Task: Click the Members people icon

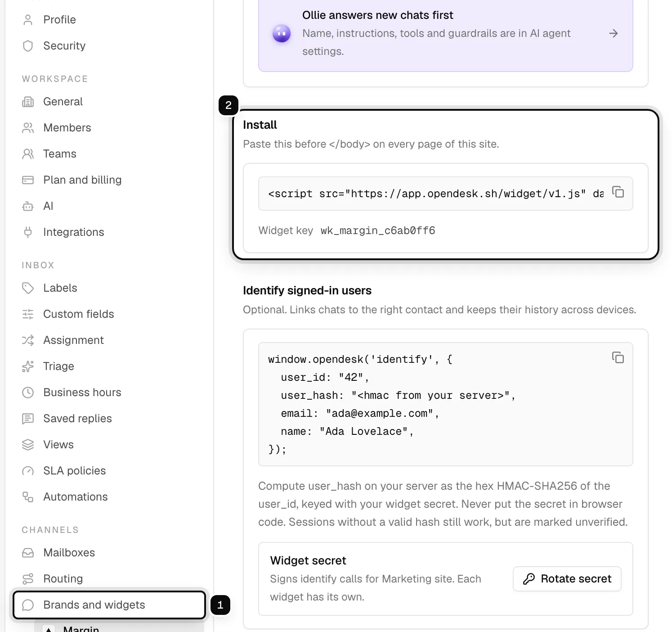Action: click(x=28, y=128)
